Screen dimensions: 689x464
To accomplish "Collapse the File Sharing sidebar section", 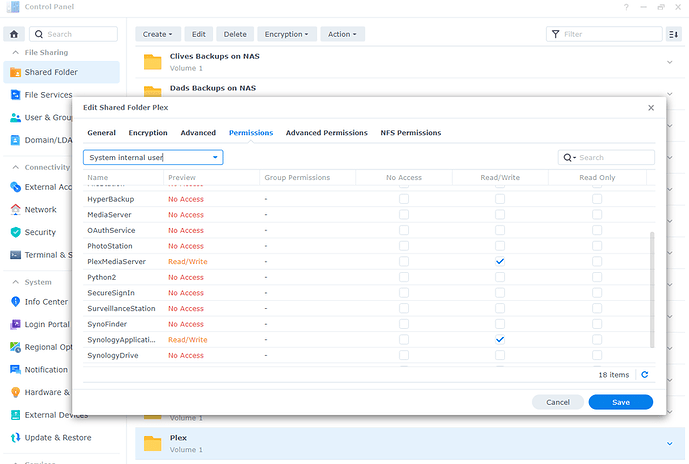I will click(x=16, y=52).
